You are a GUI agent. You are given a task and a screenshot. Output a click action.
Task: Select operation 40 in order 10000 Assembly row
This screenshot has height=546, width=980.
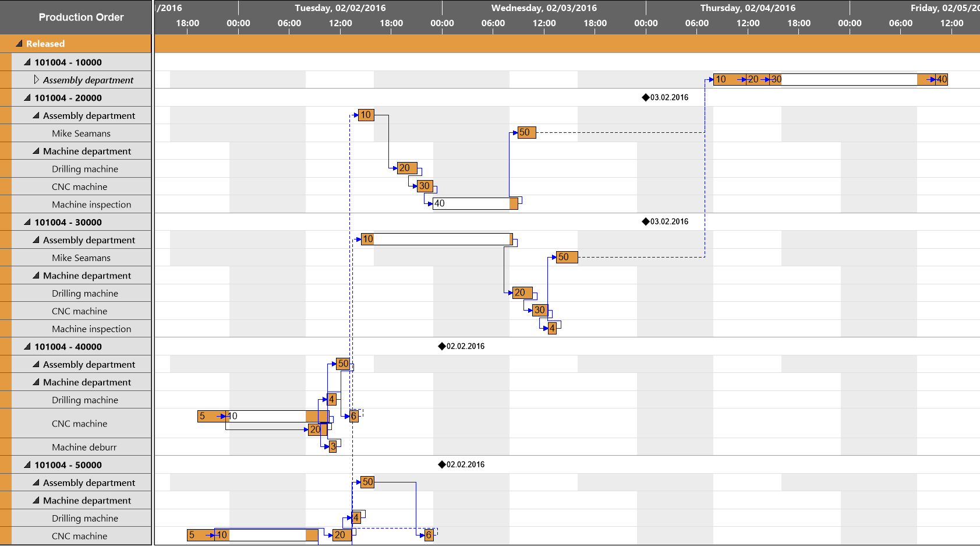942,79
